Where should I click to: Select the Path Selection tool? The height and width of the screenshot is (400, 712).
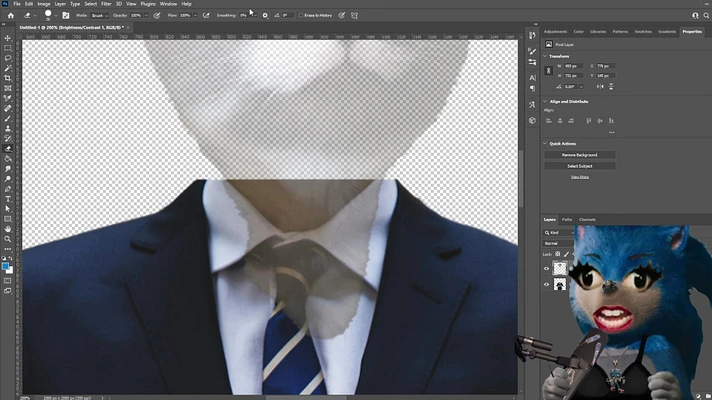pos(8,209)
